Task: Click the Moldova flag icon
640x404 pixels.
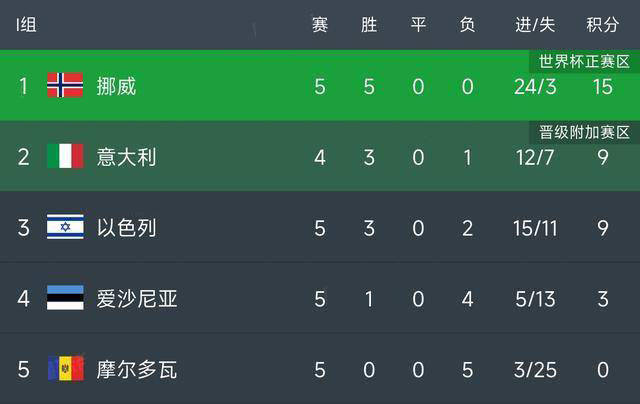Action: pos(65,368)
